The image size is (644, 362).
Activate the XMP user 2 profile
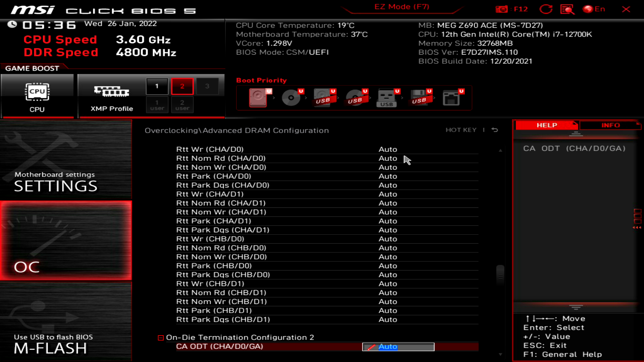pyautogui.click(x=182, y=105)
